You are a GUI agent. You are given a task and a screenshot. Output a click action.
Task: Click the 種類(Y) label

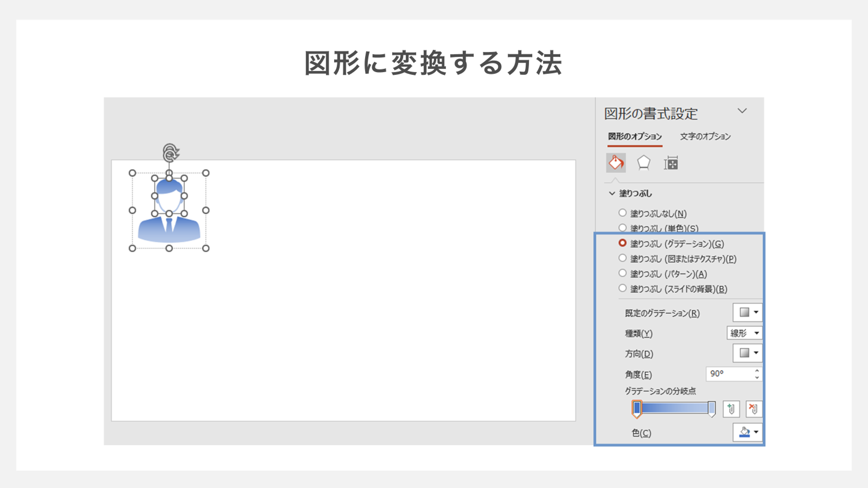[x=639, y=334]
